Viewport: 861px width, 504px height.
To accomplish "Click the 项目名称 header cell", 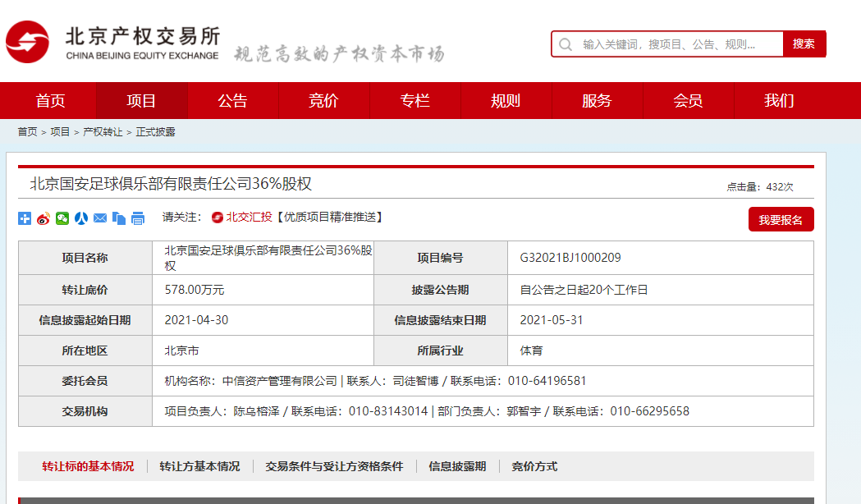I will (85, 258).
